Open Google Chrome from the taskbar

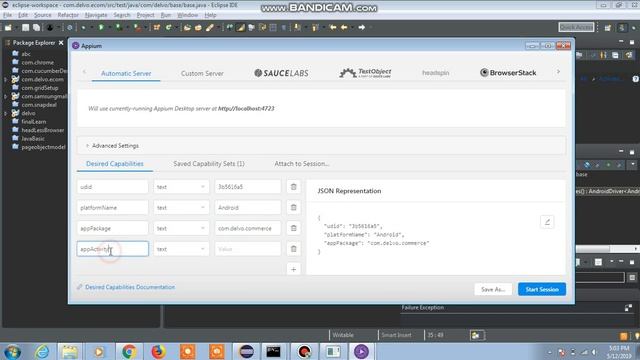[129, 351]
